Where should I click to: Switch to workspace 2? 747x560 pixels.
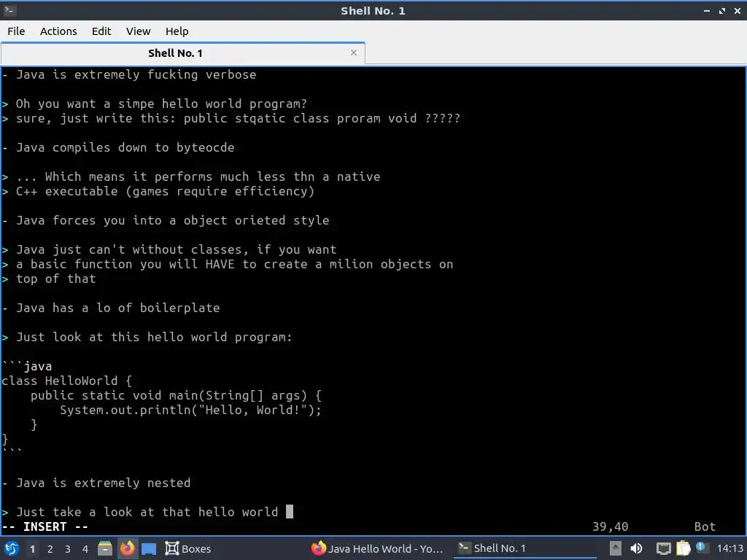click(x=50, y=549)
